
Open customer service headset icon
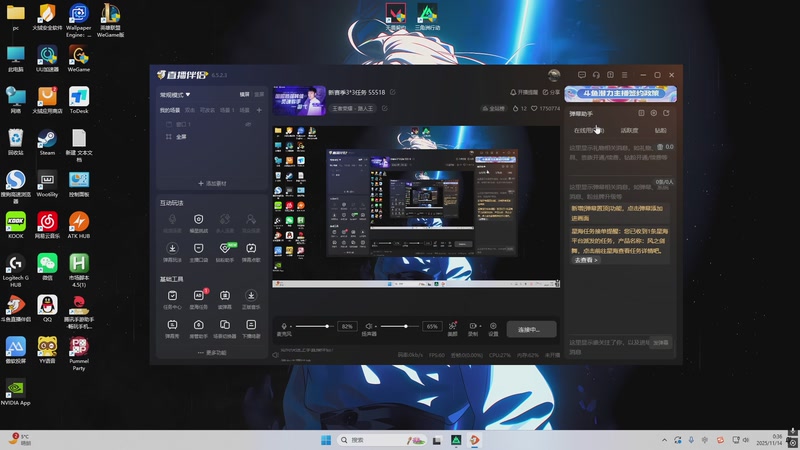(x=596, y=75)
